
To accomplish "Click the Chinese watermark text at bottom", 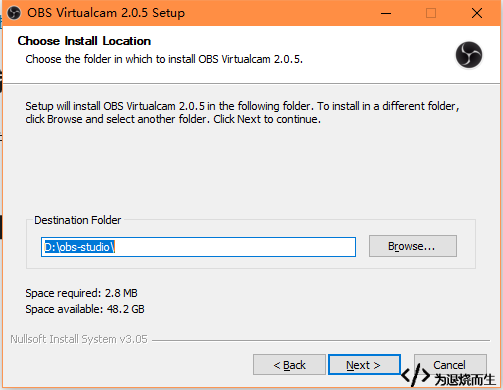I will point(465,380).
